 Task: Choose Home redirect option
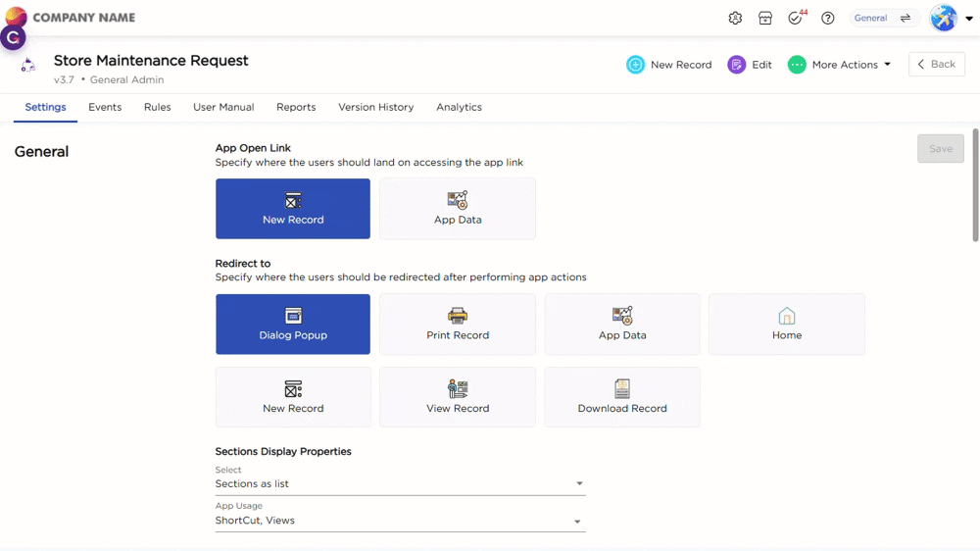(786, 325)
